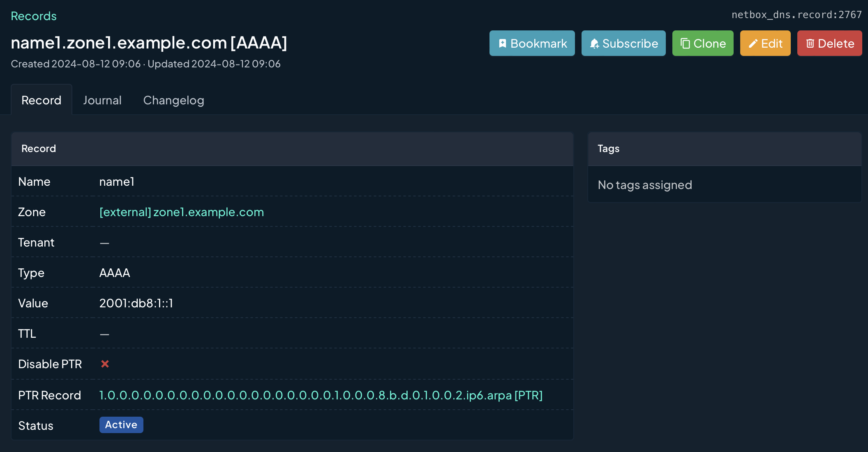Click the trash icon in the Delete button

pyautogui.click(x=810, y=44)
